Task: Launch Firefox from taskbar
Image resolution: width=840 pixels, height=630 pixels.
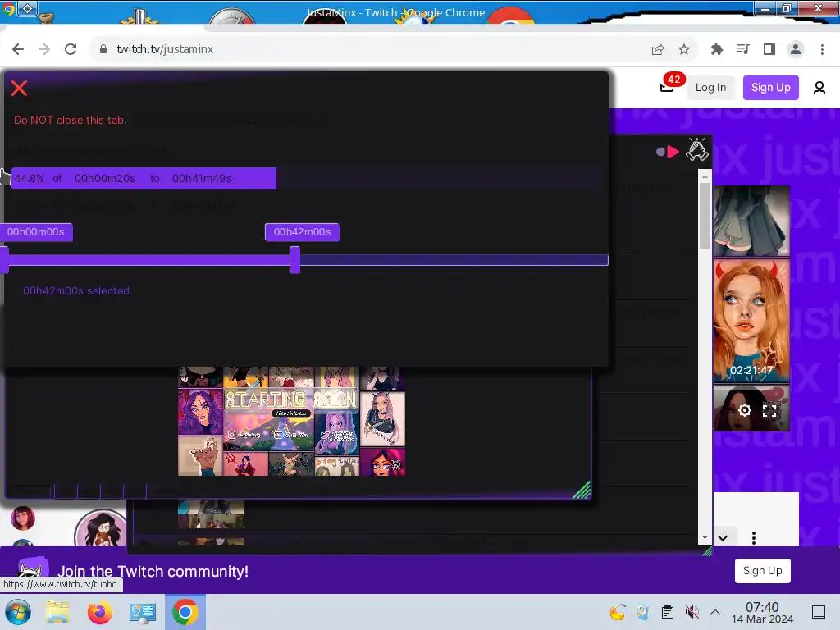Action: tap(99, 612)
